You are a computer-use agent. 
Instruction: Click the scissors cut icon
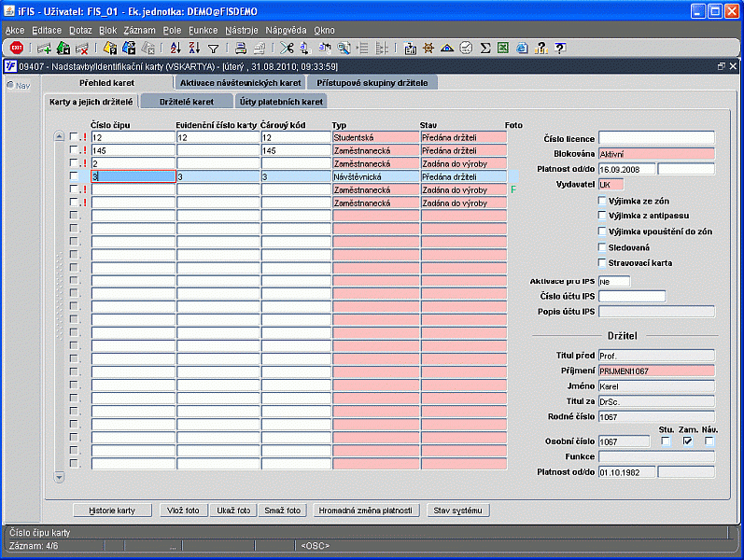287,48
